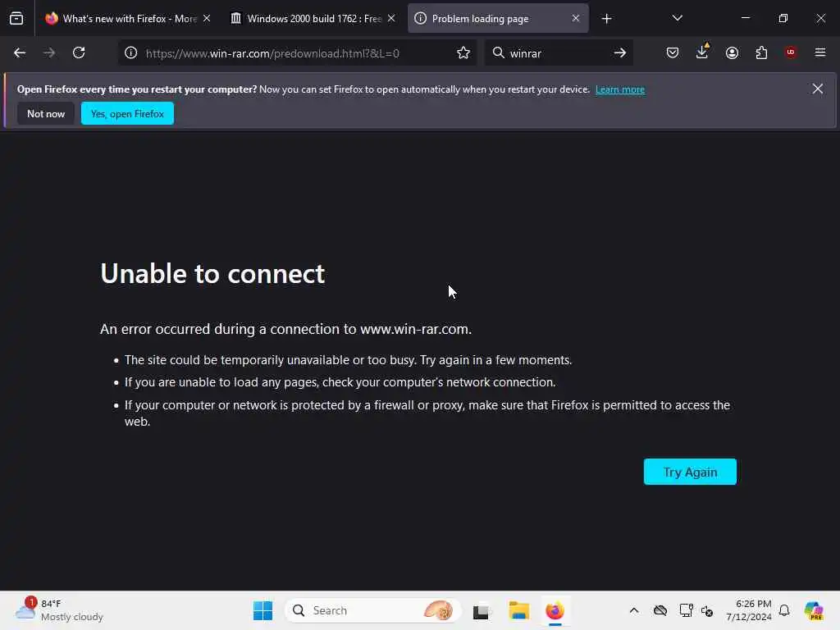Go back to previous page
840x630 pixels.
20,53
